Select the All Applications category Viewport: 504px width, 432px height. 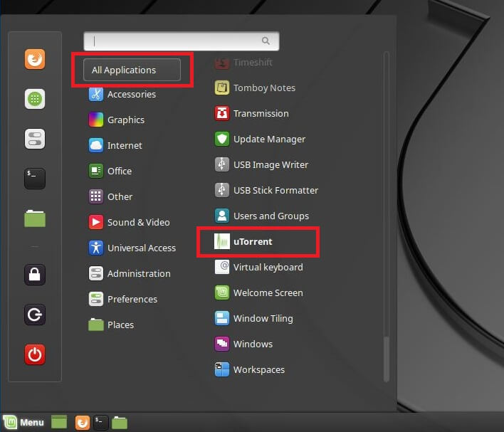[132, 70]
